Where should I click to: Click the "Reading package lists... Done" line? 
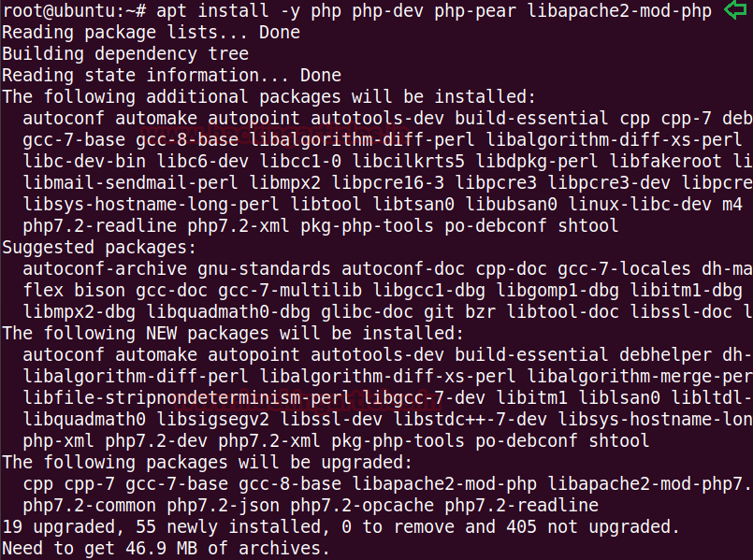pyautogui.click(x=151, y=33)
